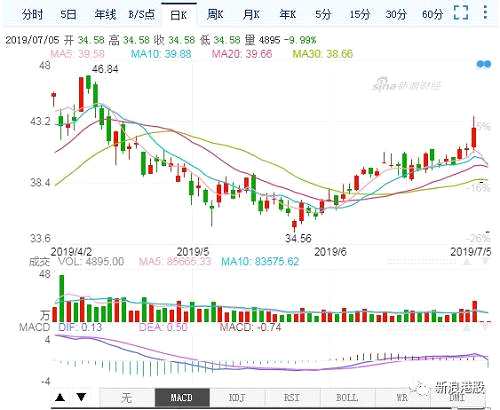Click the volume MA5 legend value
Image resolution: width=500 pixels, height=410 pixels.
[x=175, y=261]
